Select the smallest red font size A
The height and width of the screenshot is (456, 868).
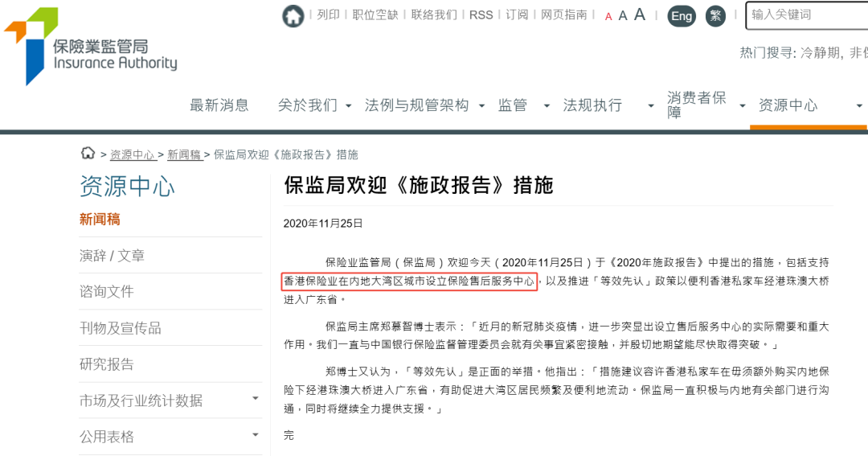pos(608,17)
